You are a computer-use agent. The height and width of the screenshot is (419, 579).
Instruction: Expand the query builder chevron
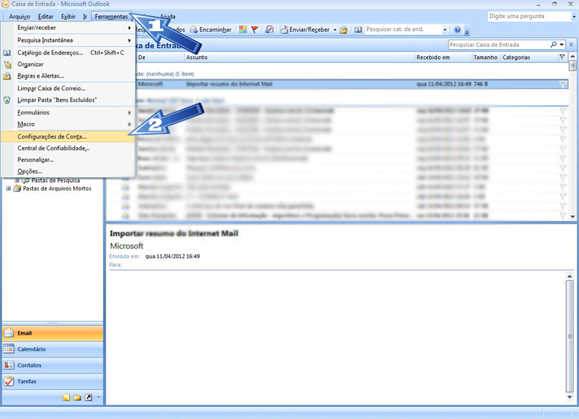click(x=571, y=45)
